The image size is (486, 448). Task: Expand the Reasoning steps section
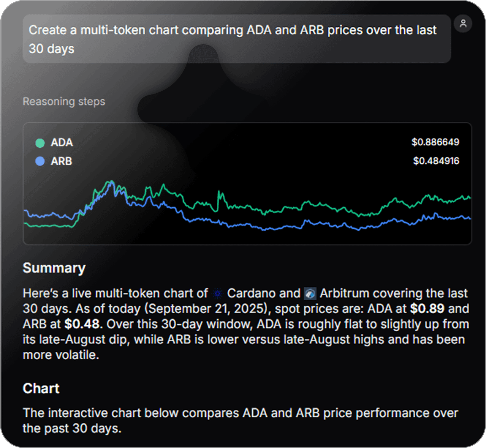coord(64,102)
